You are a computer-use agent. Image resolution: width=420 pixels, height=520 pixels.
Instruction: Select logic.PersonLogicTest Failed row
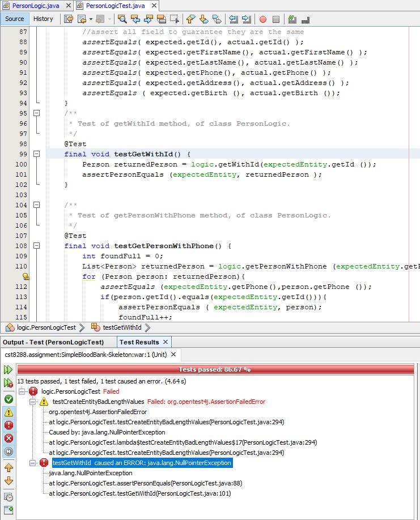coord(80,391)
